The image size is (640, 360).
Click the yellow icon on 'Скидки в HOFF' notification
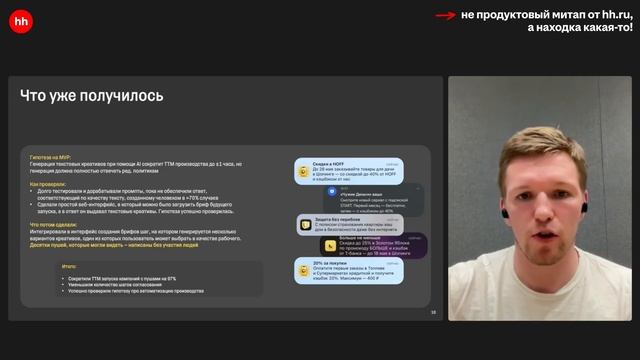click(303, 171)
